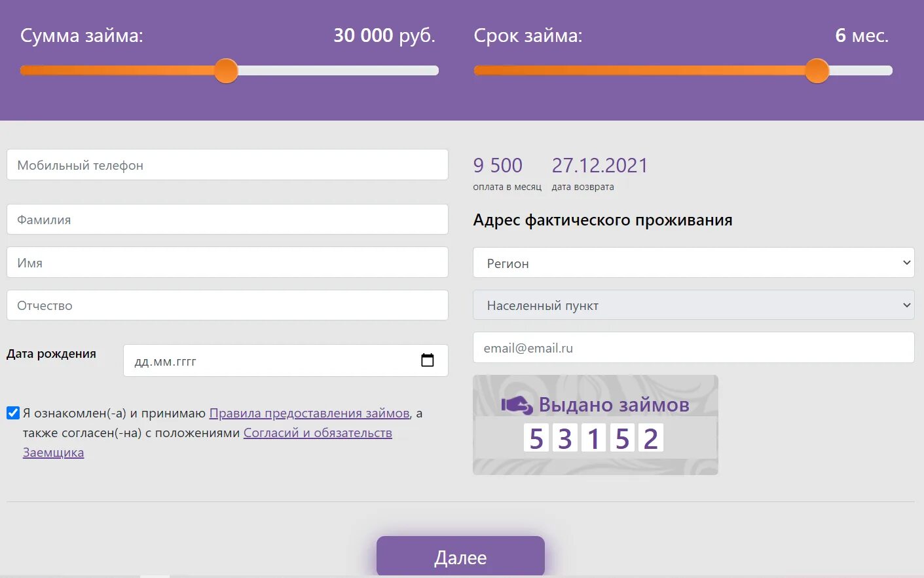Focus the Имя input field

(227, 262)
